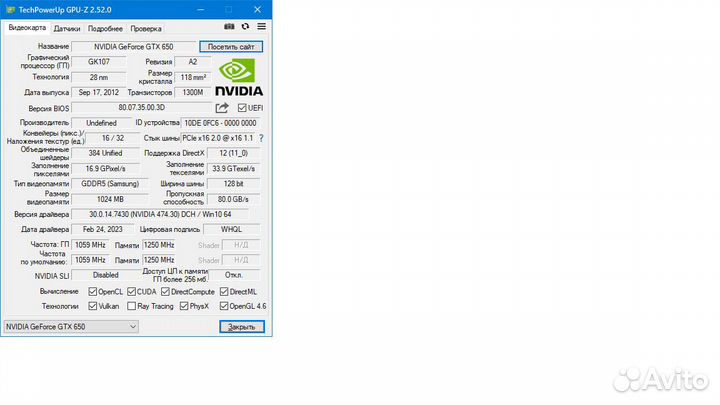The width and height of the screenshot is (720, 405).
Task: Click the Закрыть button
Action: point(242,326)
